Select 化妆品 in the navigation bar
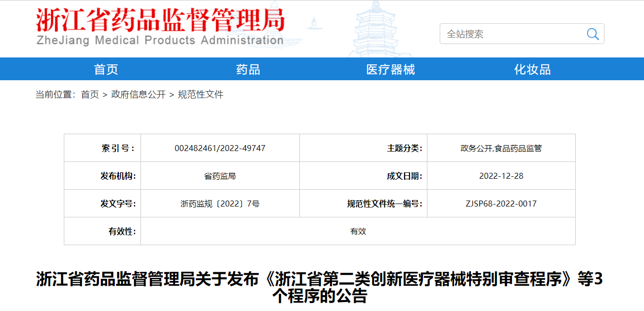The image size is (644, 311). point(532,69)
